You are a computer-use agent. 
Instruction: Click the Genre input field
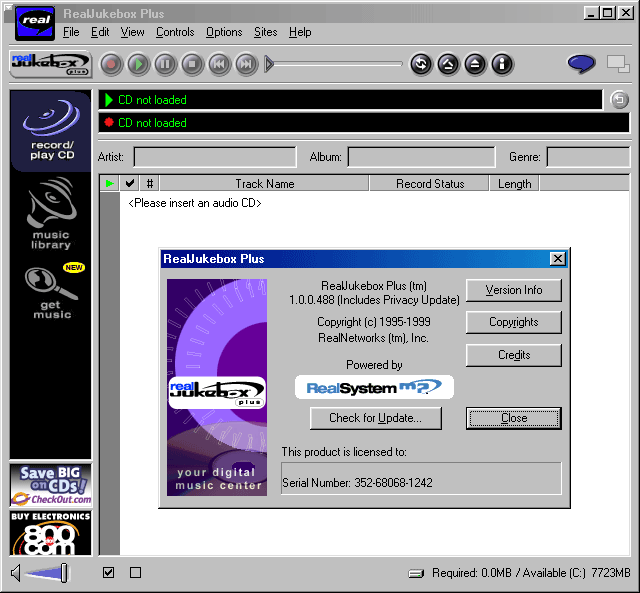click(x=588, y=157)
